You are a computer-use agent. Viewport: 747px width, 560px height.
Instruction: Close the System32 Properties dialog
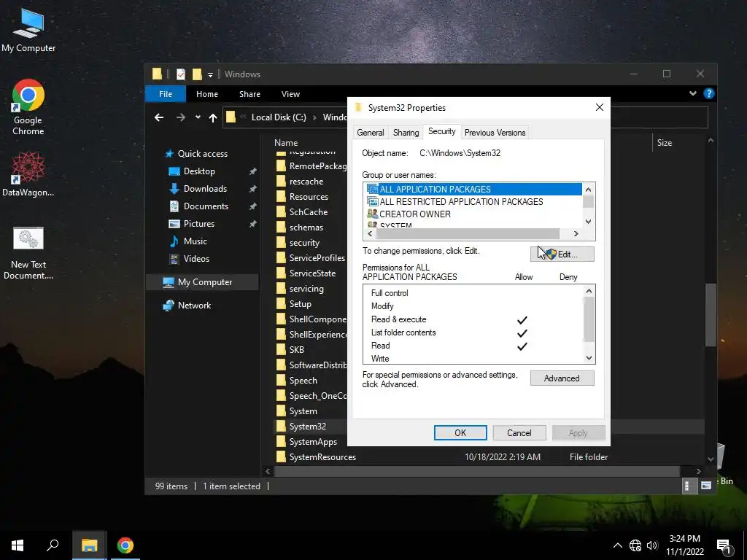(x=600, y=108)
